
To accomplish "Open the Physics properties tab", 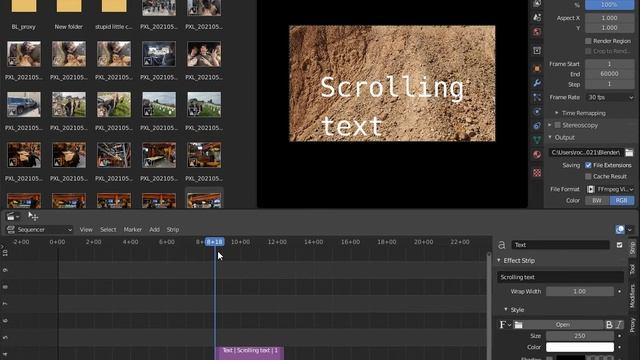I will point(537,112).
